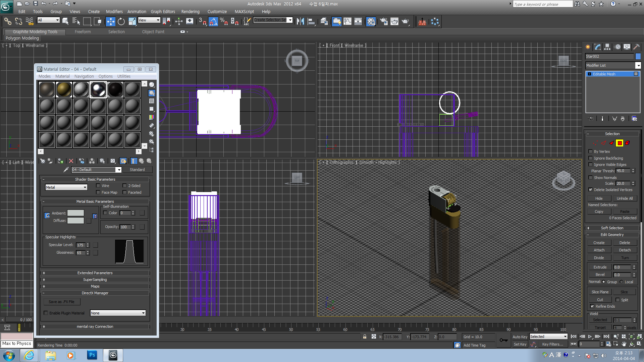Open the selection filter All dropdown
Image resolution: width=644 pixels, height=362 pixels.
click(48, 20)
